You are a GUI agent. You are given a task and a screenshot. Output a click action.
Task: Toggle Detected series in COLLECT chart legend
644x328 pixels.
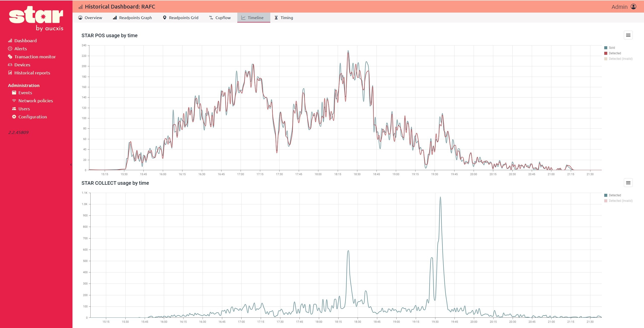tap(613, 195)
